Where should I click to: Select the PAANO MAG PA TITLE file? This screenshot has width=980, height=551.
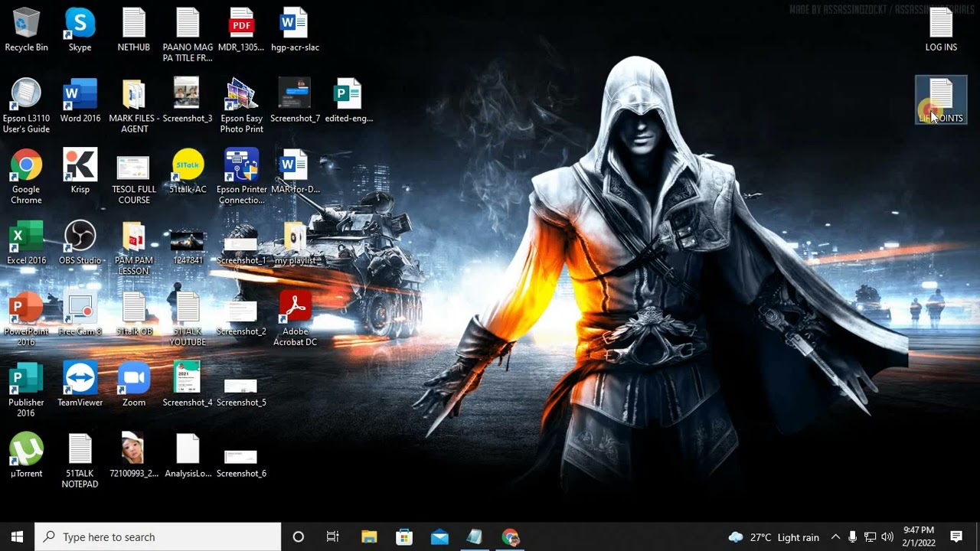(188, 36)
